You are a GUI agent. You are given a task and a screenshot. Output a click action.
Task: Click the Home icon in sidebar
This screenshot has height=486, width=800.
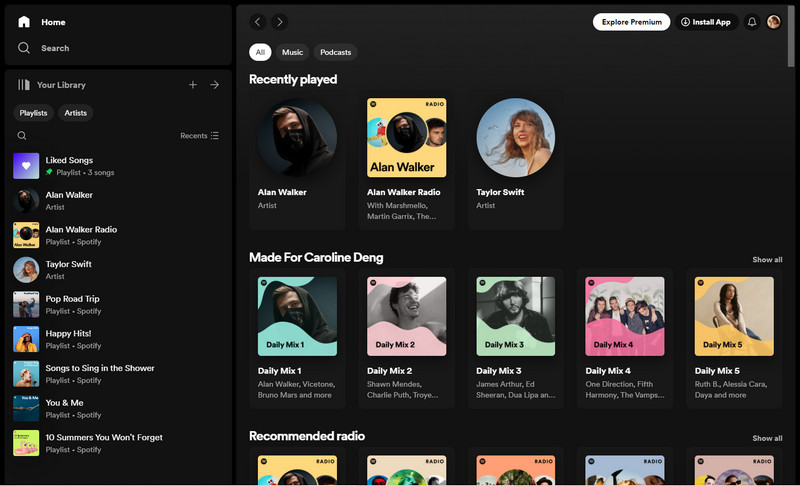click(24, 22)
